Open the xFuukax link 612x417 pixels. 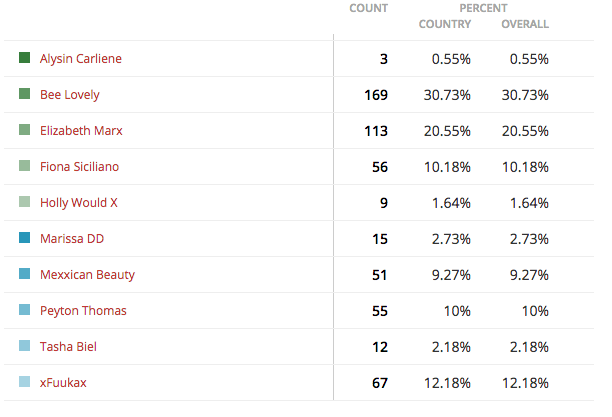click(x=63, y=383)
